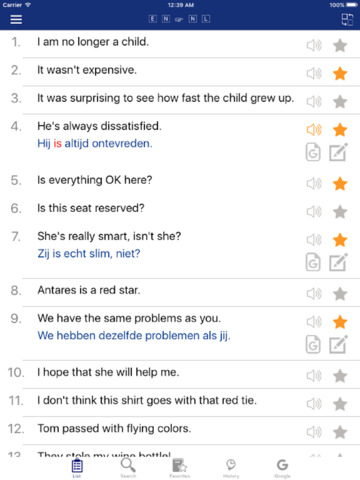Open the Google tab at bottom

(282, 468)
